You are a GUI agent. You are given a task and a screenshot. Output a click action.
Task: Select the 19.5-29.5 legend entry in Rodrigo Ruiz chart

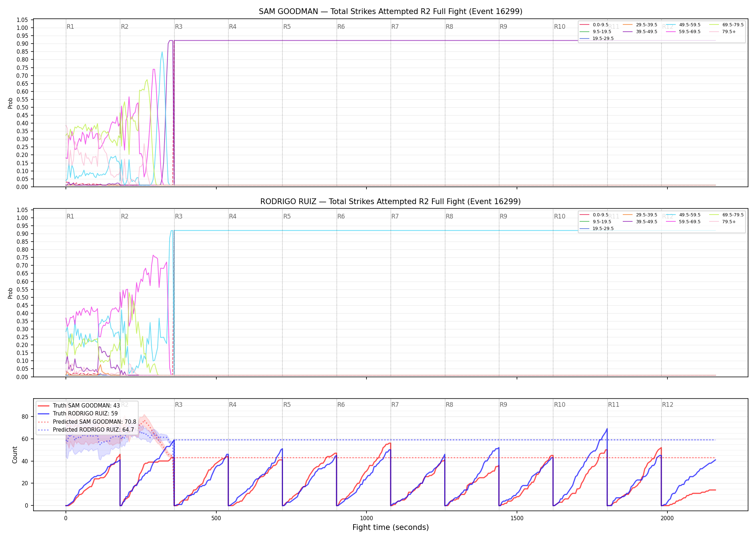597,229
